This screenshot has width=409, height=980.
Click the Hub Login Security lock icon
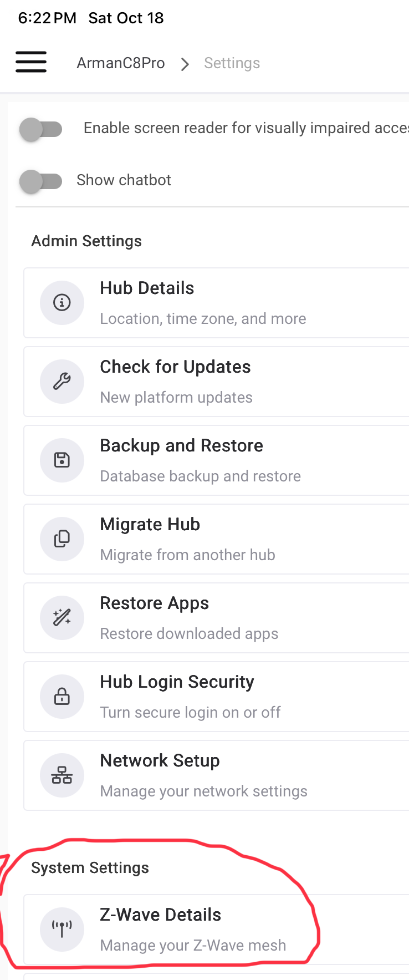(x=62, y=697)
